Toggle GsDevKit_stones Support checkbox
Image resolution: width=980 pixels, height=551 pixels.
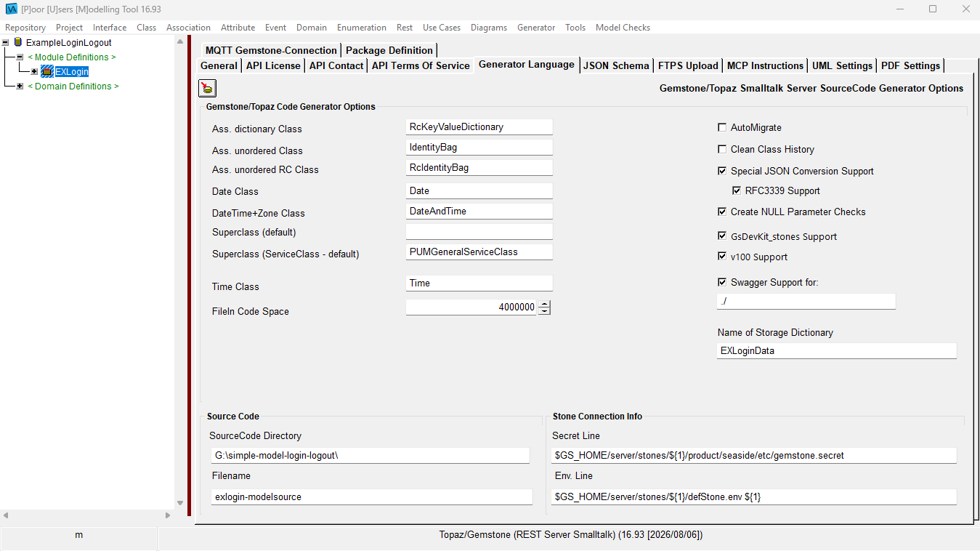[x=722, y=236]
